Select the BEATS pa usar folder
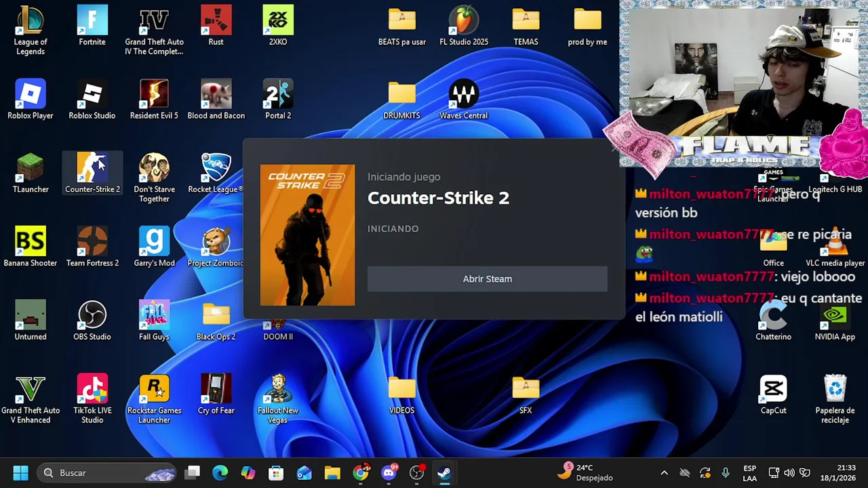The image size is (868, 488). (x=402, y=27)
